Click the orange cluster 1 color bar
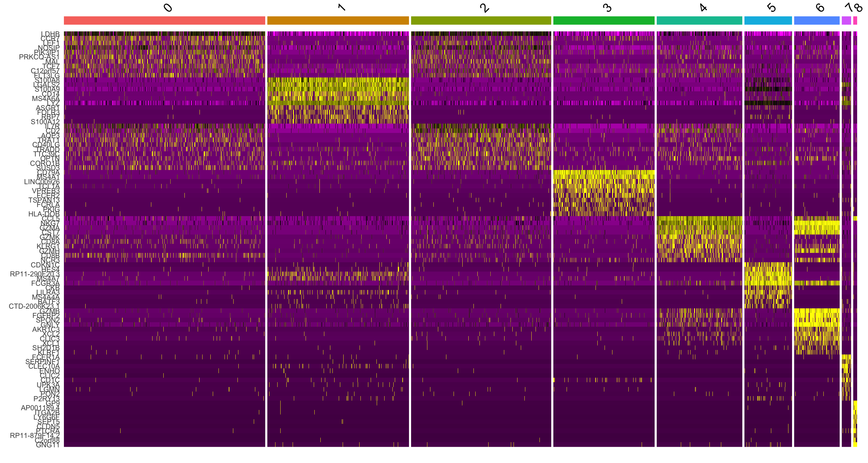 (338, 20)
